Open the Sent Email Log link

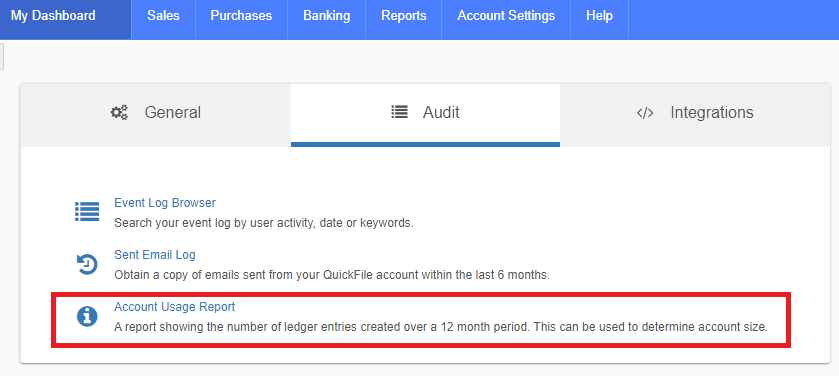(155, 255)
